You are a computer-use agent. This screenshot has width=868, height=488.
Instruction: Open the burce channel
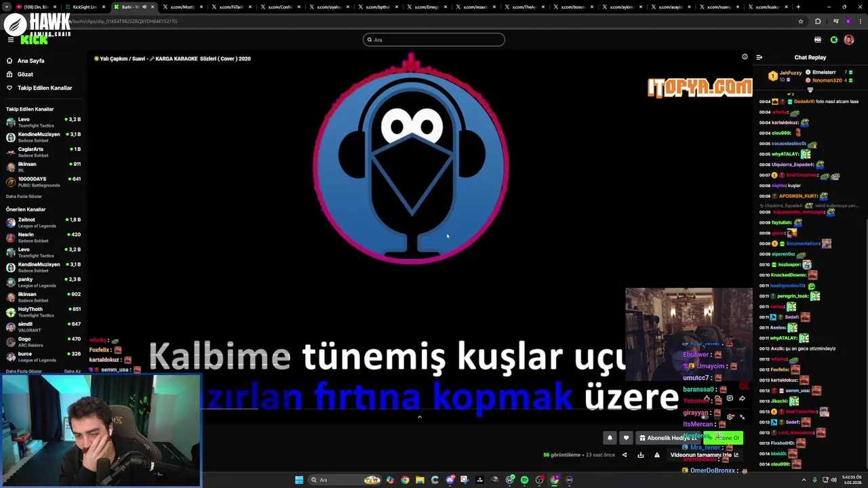coord(43,357)
